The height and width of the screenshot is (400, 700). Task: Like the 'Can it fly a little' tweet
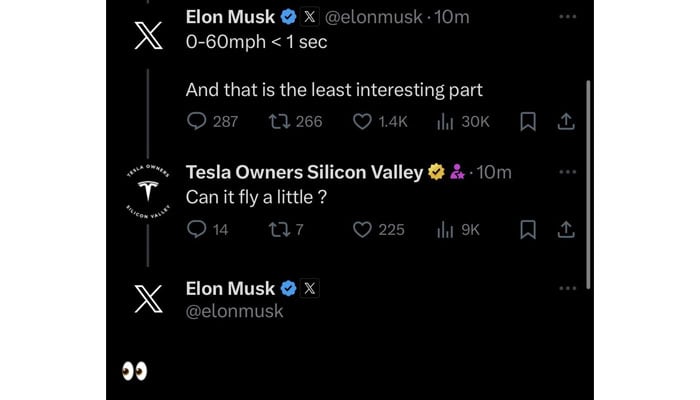[x=363, y=229]
